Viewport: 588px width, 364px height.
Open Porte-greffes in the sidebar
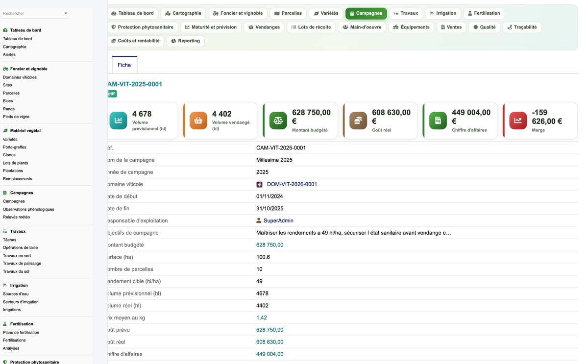point(15,147)
